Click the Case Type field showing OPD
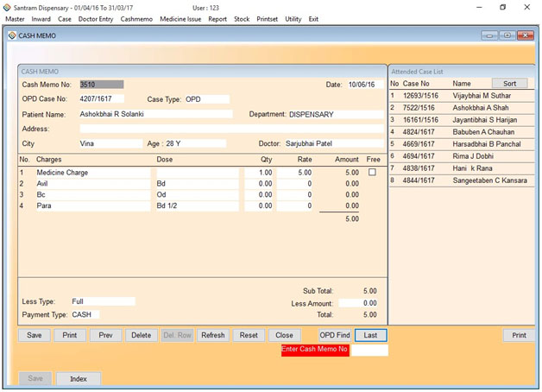This screenshot has height=392, width=542. tap(205, 99)
